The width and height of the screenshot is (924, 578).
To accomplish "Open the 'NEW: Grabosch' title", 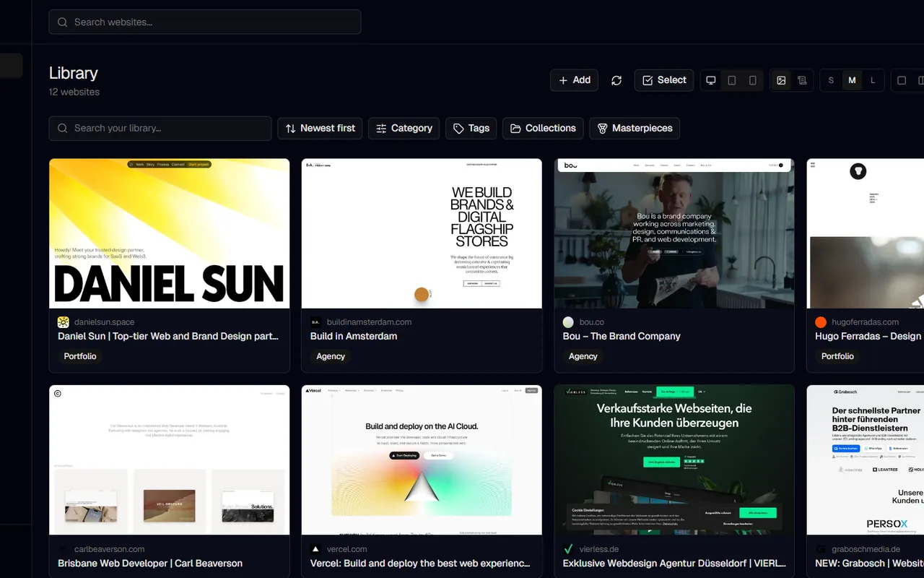I will coord(869,563).
